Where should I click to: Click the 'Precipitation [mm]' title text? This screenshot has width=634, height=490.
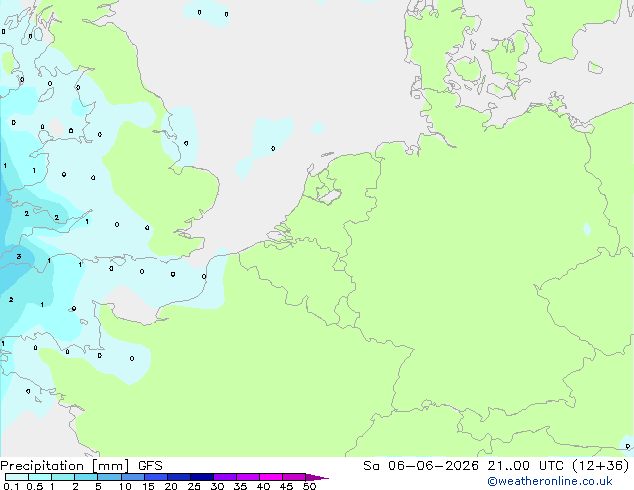click(65, 466)
